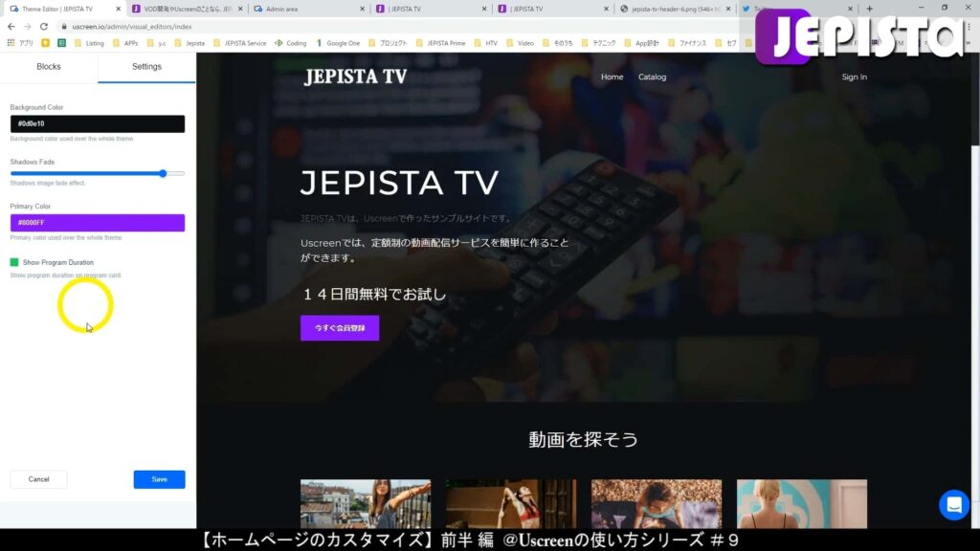Switch to the Blocks tab
Image resolution: width=980 pixels, height=551 pixels.
pos(49,67)
